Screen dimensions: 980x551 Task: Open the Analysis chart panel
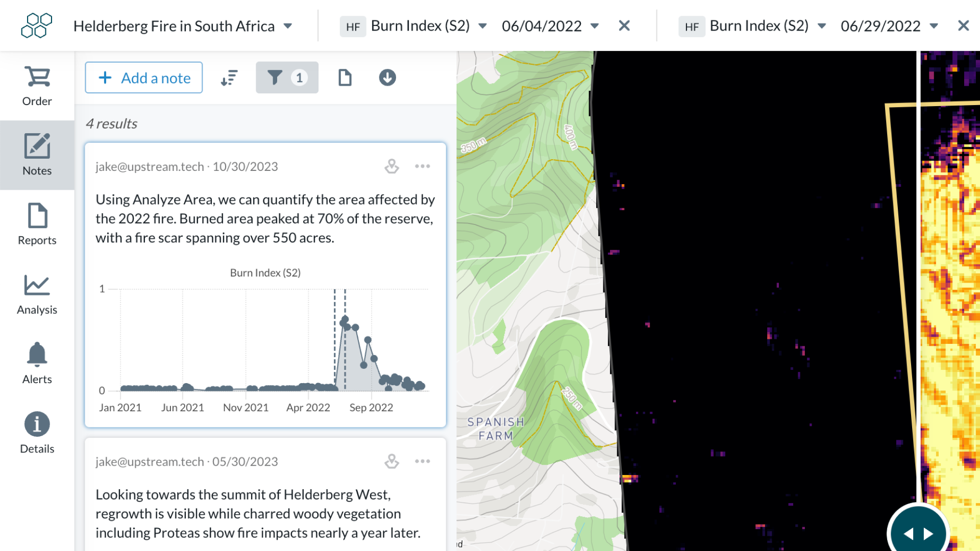click(x=37, y=294)
